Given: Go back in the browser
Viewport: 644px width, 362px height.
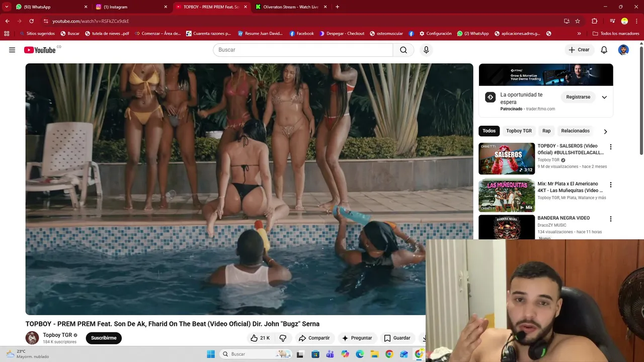Looking at the screenshot, I should 7,21.
